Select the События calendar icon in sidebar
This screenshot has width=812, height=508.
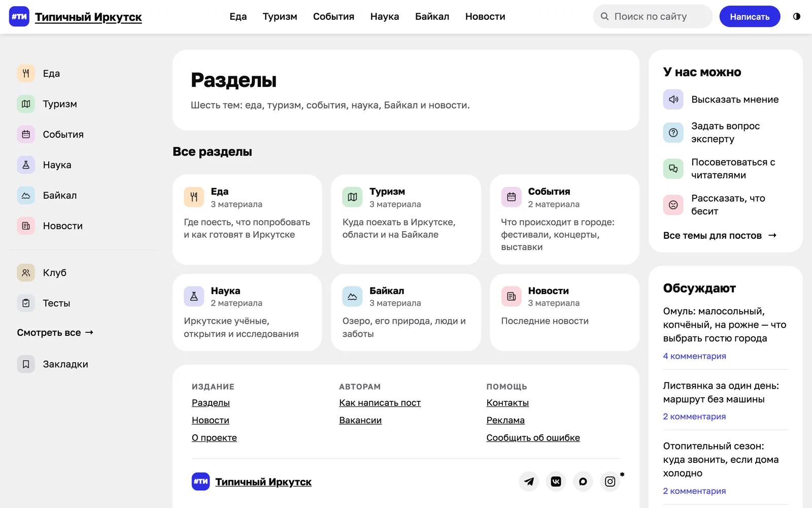(x=26, y=134)
